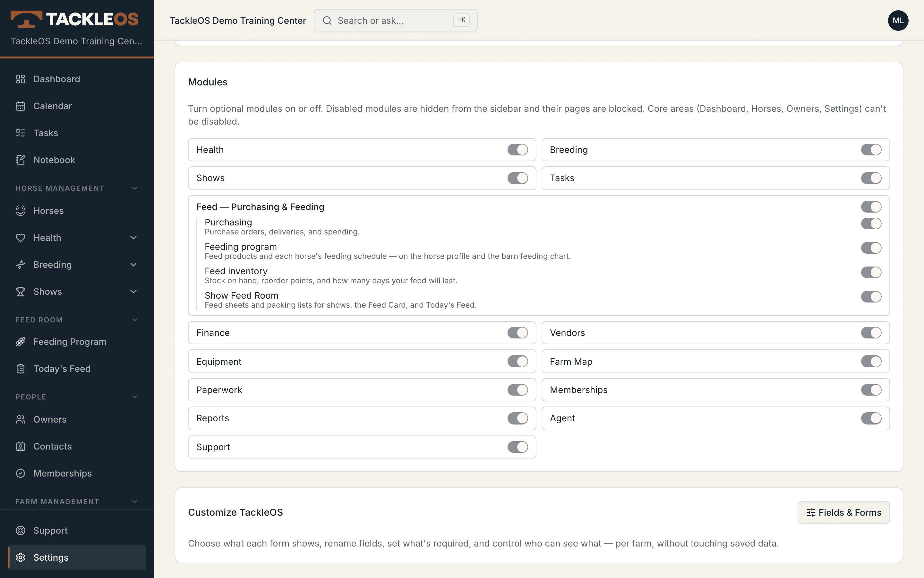This screenshot has height=578, width=924.
Task: Open the Owners page
Action: [x=77, y=419]
